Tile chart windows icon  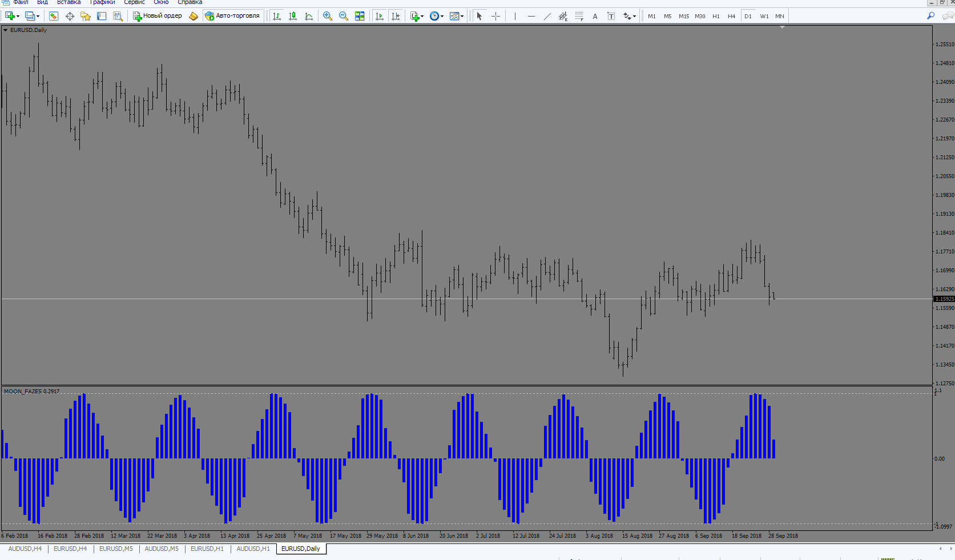(x=360, y=16)
